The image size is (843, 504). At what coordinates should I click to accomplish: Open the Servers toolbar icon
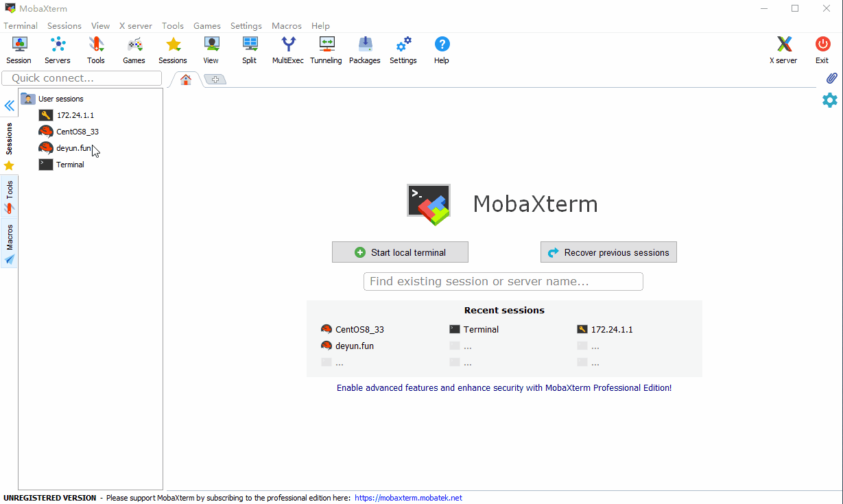[58, 50]
